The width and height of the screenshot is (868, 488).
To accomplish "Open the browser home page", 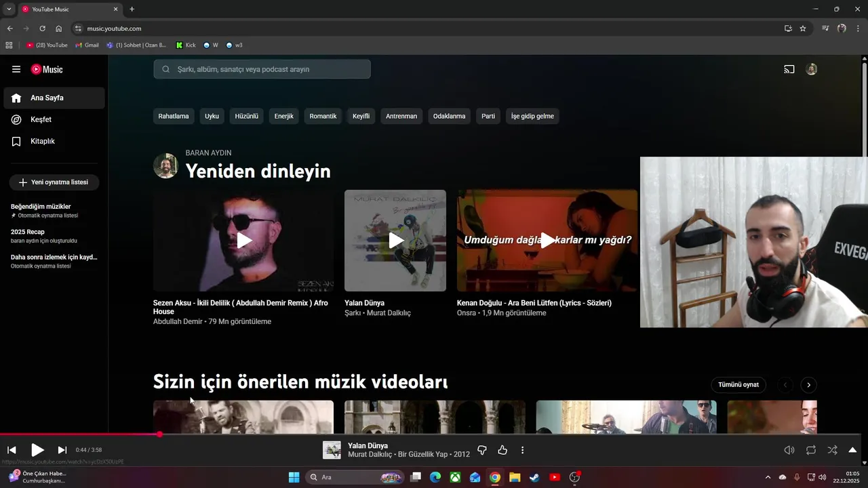I will (59, 28).
